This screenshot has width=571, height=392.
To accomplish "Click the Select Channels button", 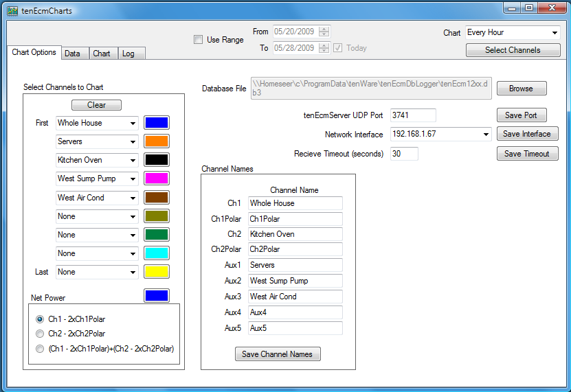I will [x=513, y=50].
